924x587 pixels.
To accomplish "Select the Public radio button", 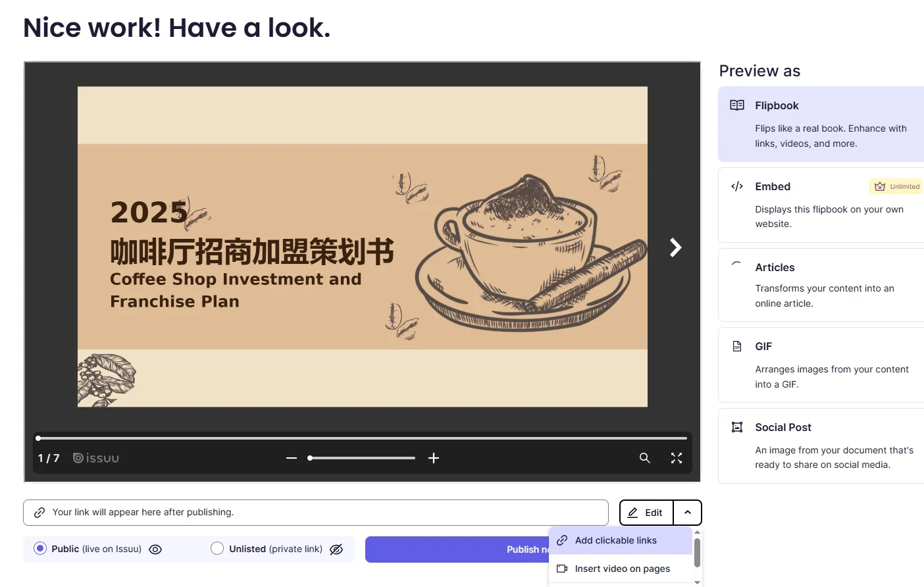I will pyautogui.click(x=40, y=549).
